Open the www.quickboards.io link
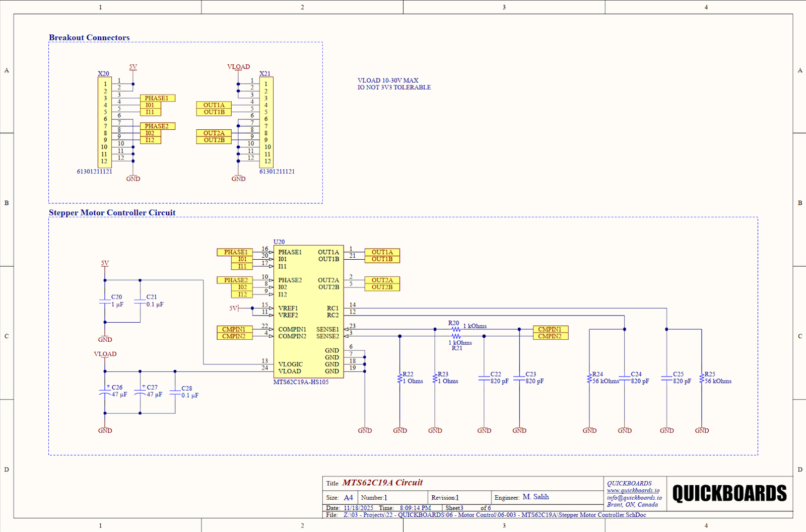 (x=633, y=490)
